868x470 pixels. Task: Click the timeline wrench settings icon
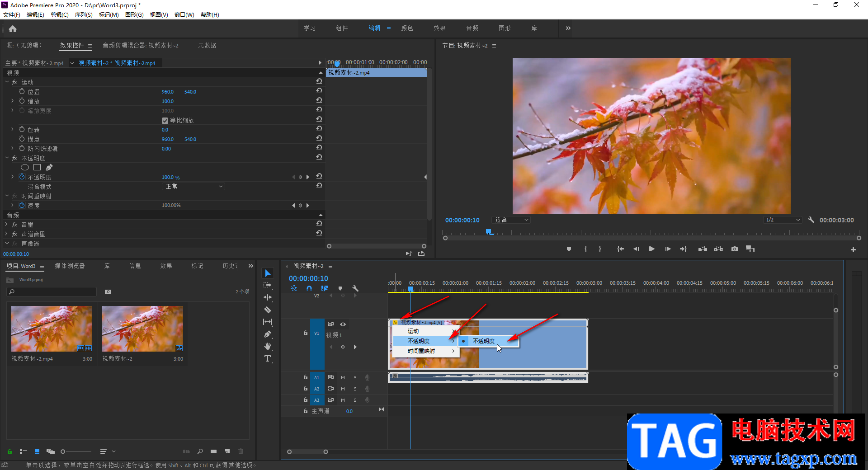355,288
